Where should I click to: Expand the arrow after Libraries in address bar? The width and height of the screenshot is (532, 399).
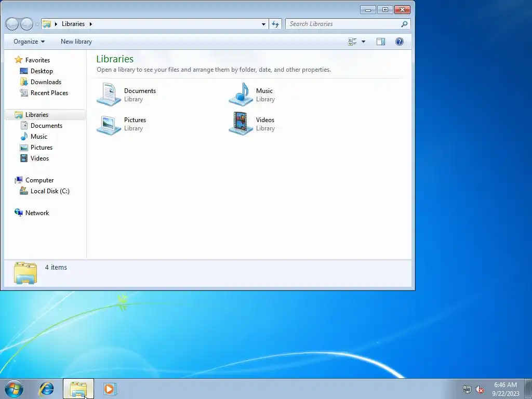[x=90, y=24]
